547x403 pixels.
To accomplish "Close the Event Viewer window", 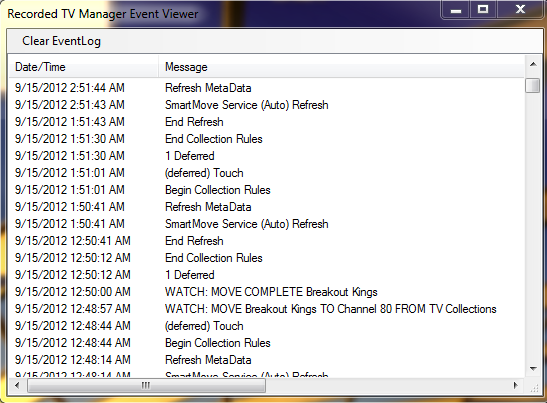I will pyautogui.click(x=520, y=10).
